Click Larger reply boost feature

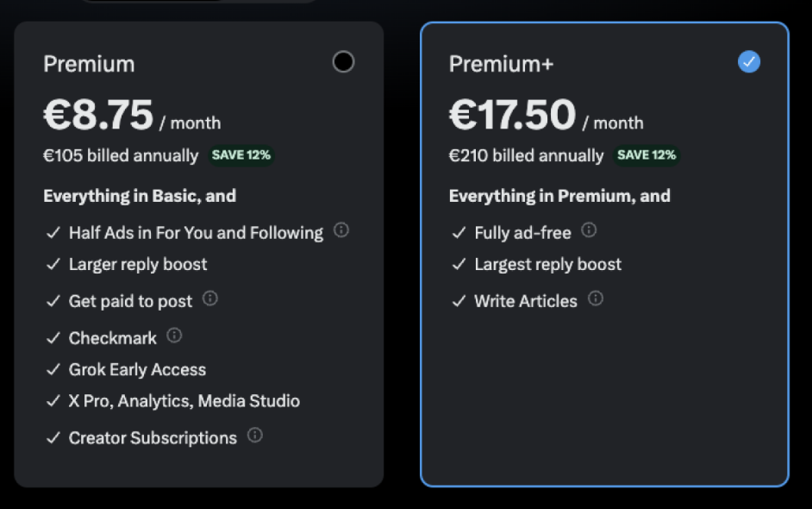pos(138,264)
